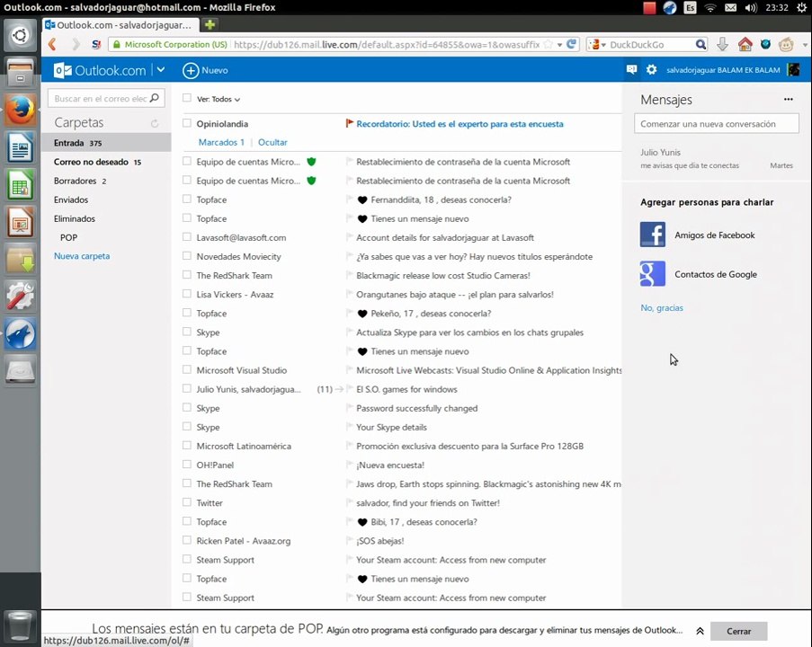This screenshot has width=812, height=647.
Task: Select the Lisa Vickers - Avaaz checkbox
Action: [187, 294]
